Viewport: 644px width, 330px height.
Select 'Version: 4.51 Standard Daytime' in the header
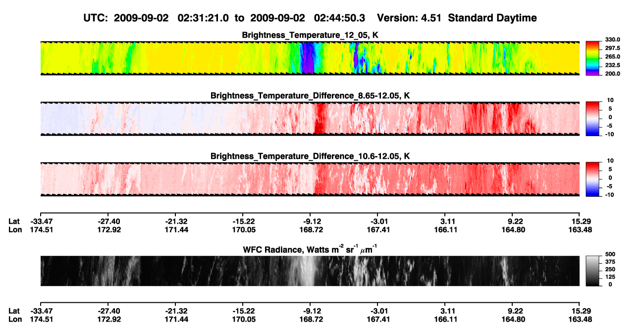(457, 18)
